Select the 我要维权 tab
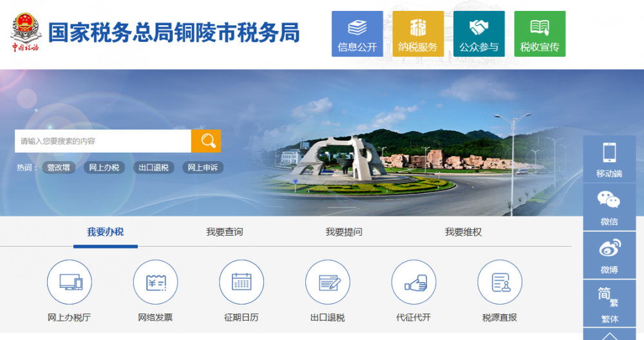The width and height of the screenshot is (644, 340). pyautogui.click(x=463, y=232)
